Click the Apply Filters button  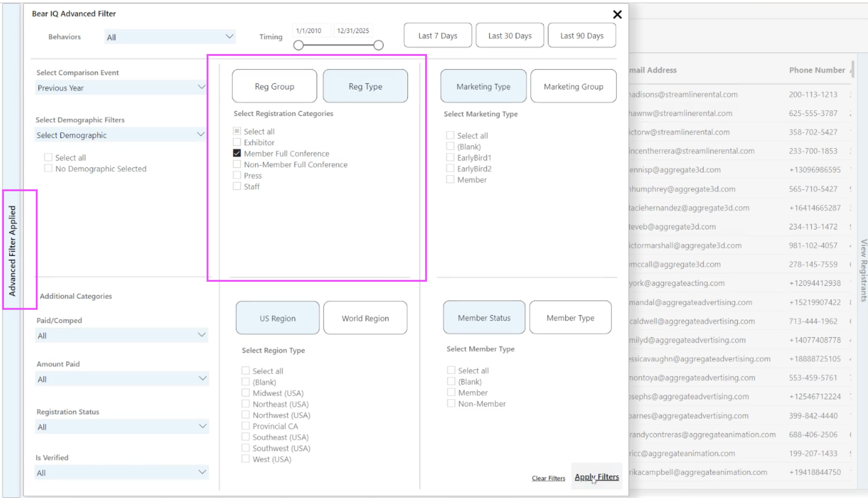tap(596, 476)
